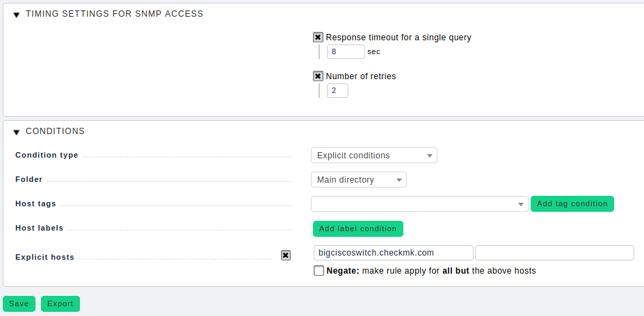This screenshot has width=644, height=316.
Task: Open the Folder dropdown showing Main directory
Action: pyautogui.click(x=359, y=180)
